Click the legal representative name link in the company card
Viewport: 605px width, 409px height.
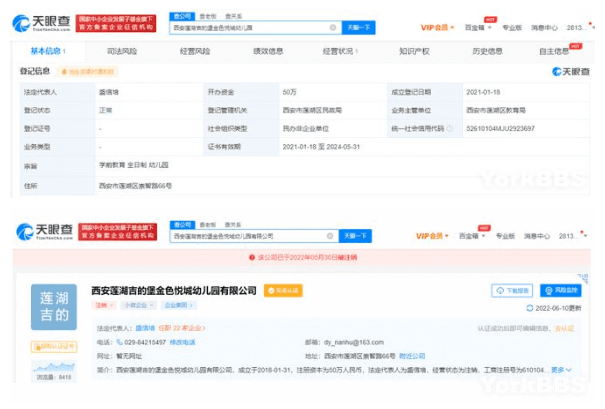click(145, 328)
